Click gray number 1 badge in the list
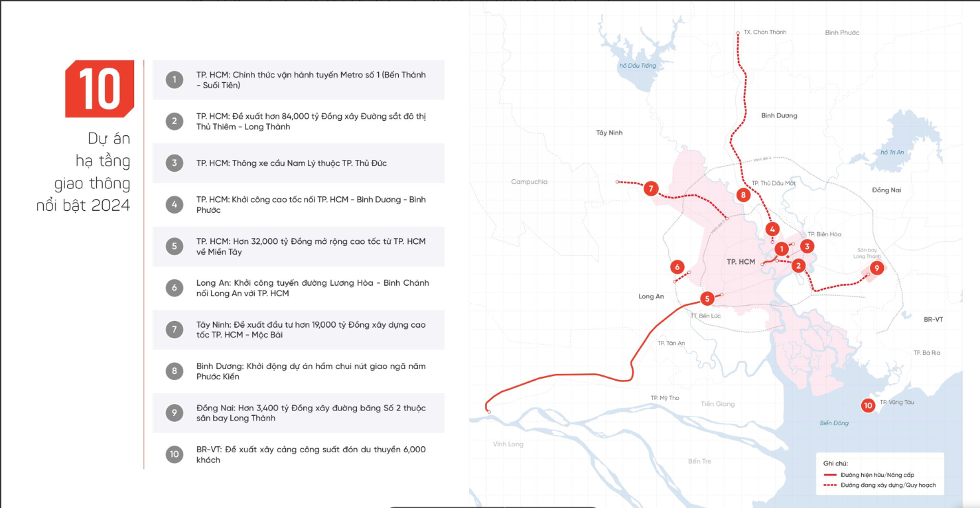Screen dimensions: 980x508 pos(175,80)
